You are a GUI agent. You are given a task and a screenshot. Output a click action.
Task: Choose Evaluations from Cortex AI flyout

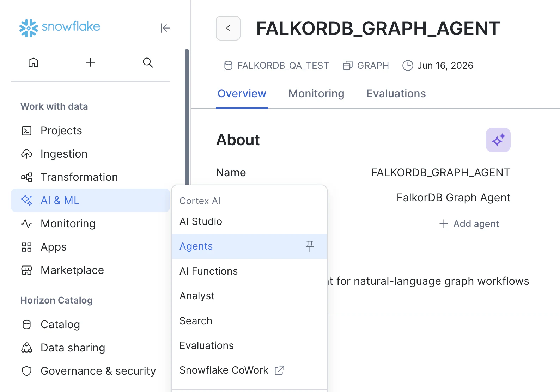pyautogui.click(x=249, y=345)
